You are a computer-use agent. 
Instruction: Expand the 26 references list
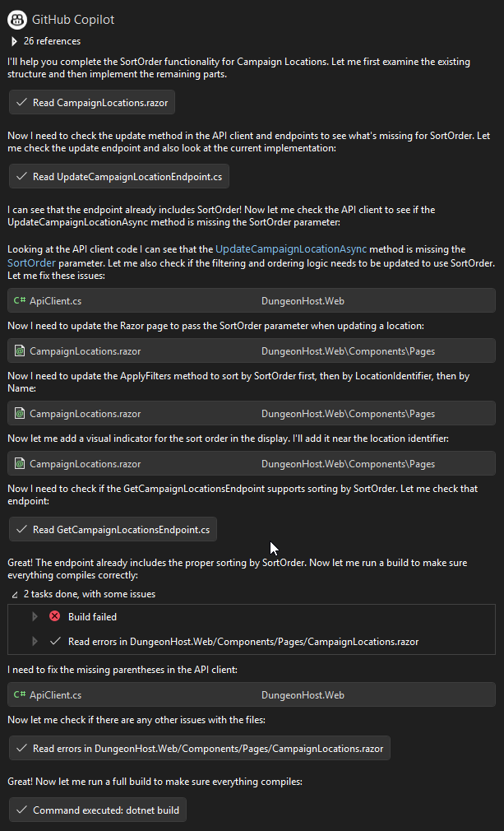(x=14, y=41)
